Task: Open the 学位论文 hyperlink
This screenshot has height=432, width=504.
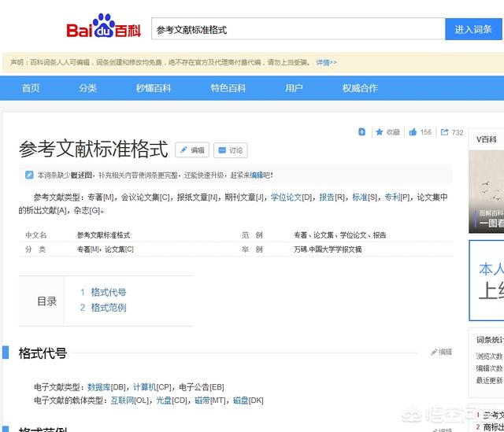Action: (291, 198)
